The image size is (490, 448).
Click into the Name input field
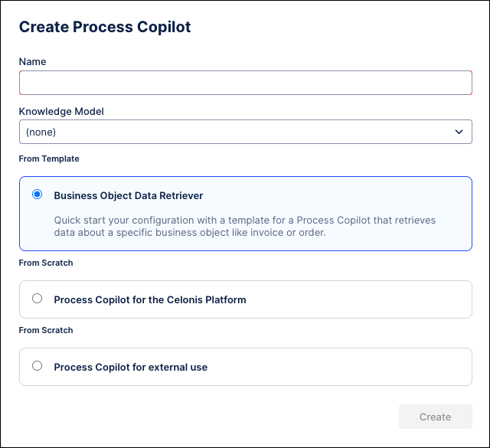click(245, 83)
